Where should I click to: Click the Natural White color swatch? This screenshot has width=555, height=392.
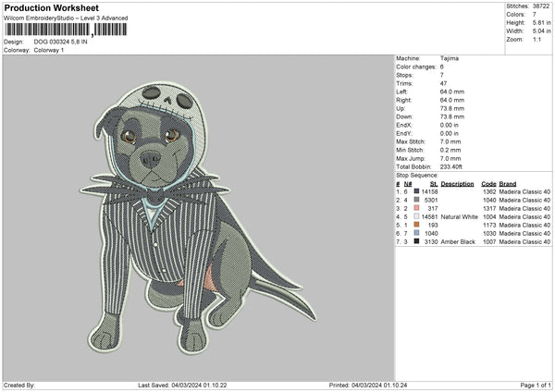click(416, 216)
